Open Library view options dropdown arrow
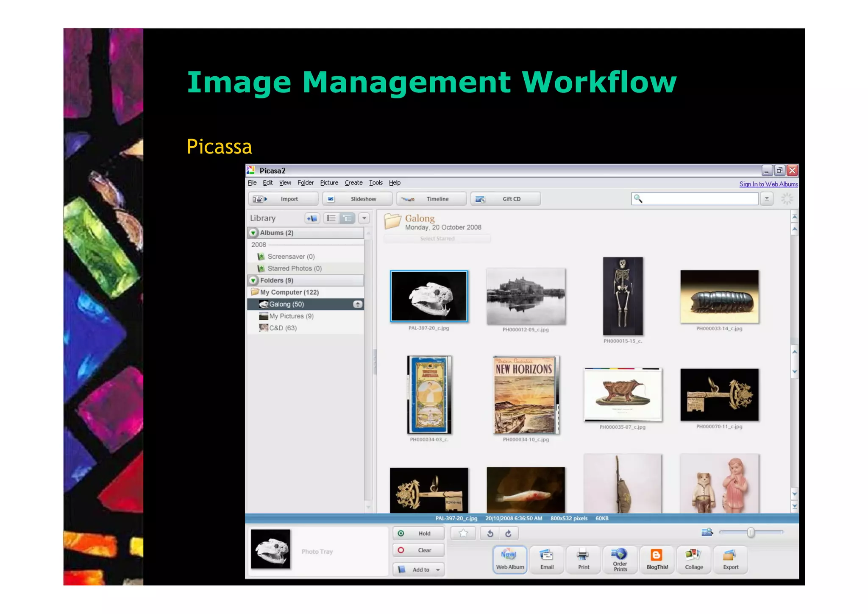This screenshot has width=868, height=614. [364, 218]
